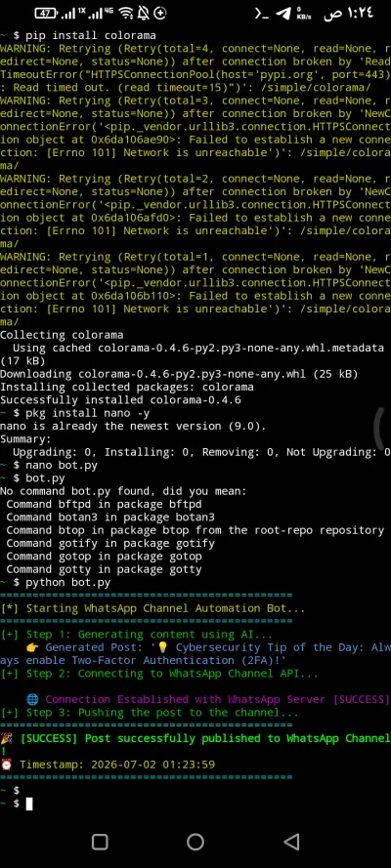
Task: Tap the light bulb emoji before Cybersecurity Tip
Action: (x=163, y=647)
